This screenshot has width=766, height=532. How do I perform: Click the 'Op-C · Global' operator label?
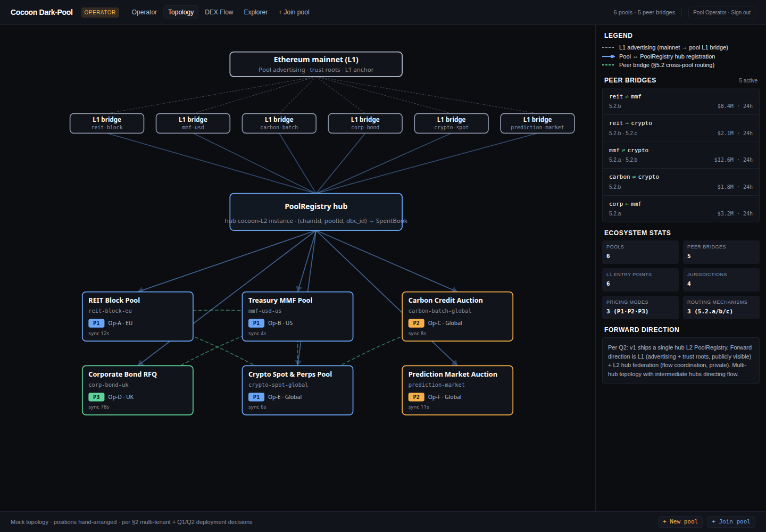click(445, 323)
